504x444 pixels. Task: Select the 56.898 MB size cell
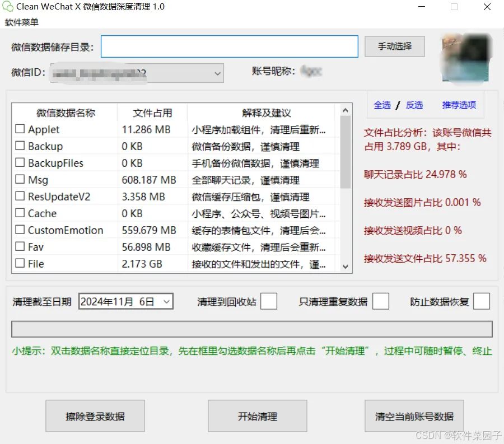click(146, 247)
